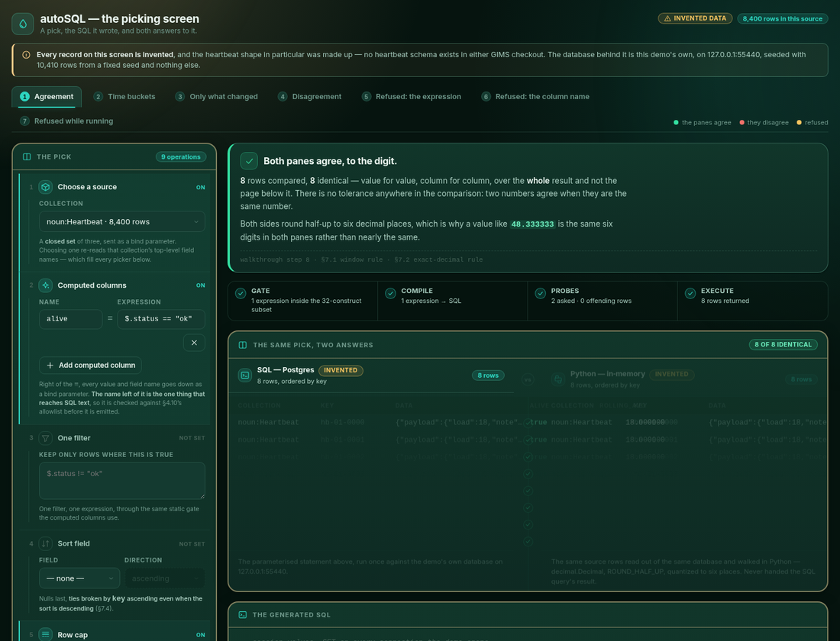Image resolution: width=840 pixels, height=641 pixels.
Task: Click the filter expression text area
Action: click(122, 481)
